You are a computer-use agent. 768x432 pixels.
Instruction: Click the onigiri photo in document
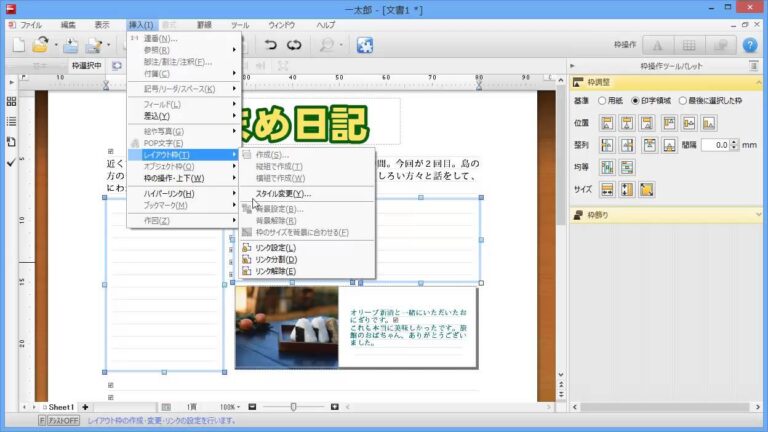coord(287,327)
